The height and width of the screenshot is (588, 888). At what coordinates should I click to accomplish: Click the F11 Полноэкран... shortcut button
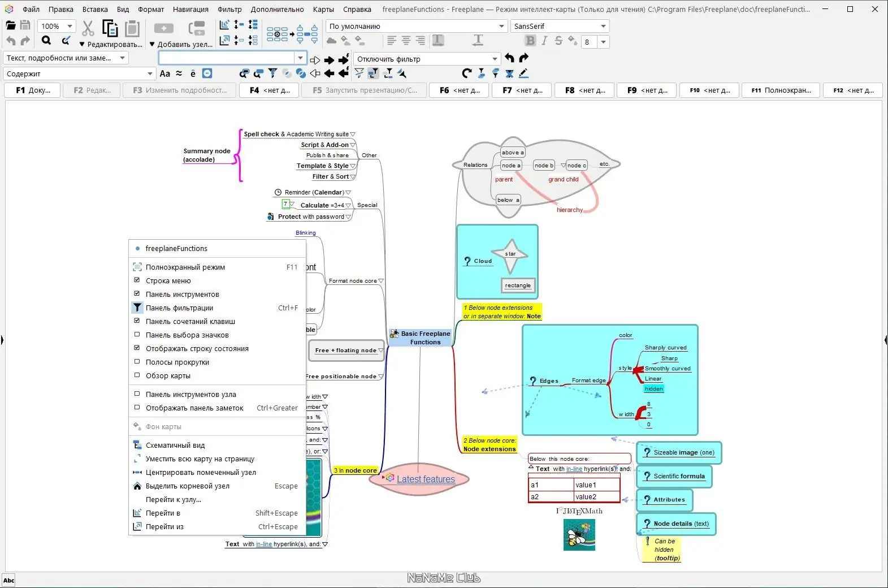pos(781,90)
